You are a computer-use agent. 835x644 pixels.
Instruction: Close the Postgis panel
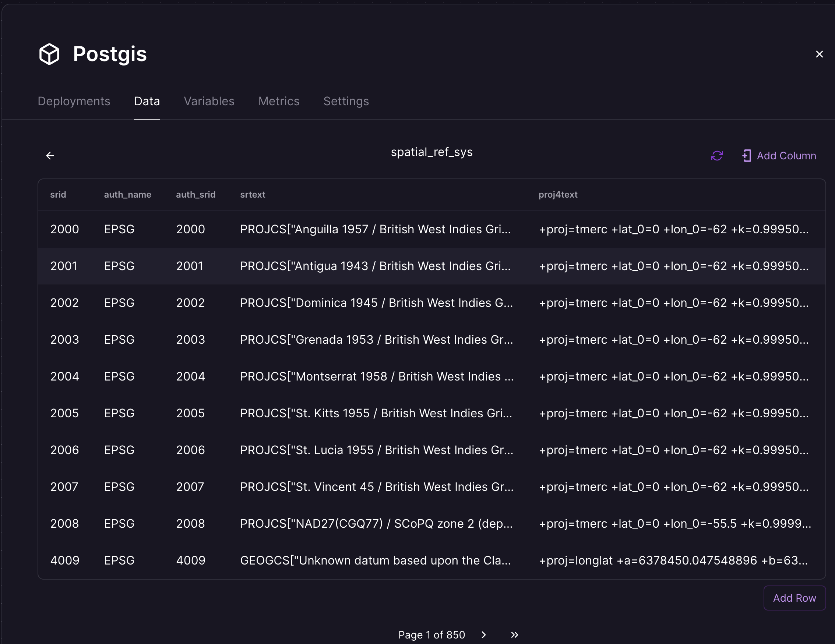click(x=819, y=54)
